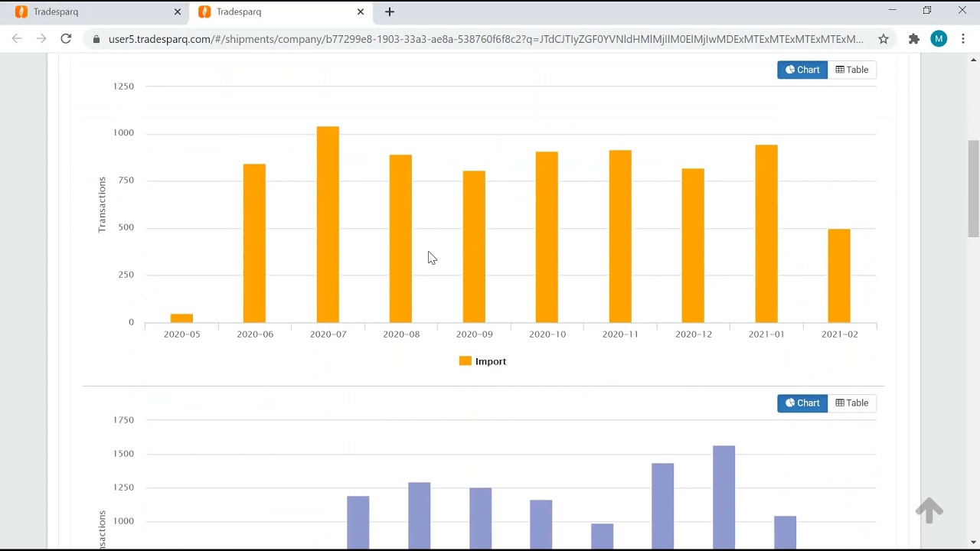Go back with the browser back arrow
The image size is (980, 551).
tap(17, 38)
